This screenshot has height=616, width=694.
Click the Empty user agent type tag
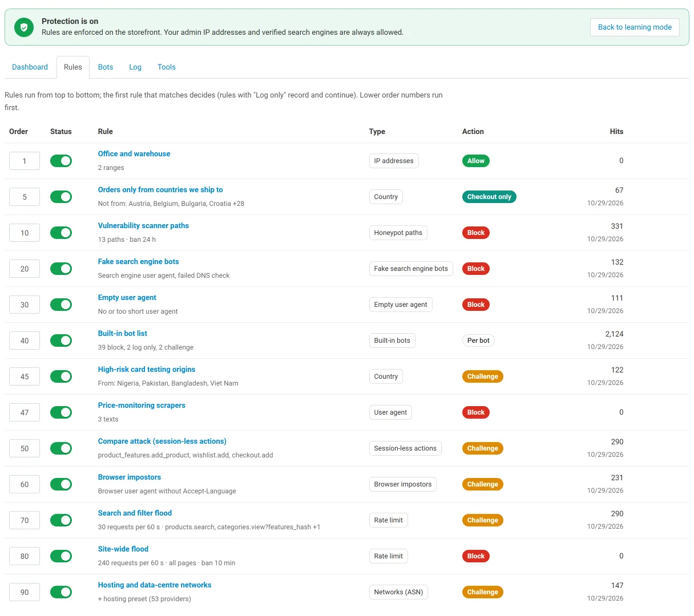[401, 305]
